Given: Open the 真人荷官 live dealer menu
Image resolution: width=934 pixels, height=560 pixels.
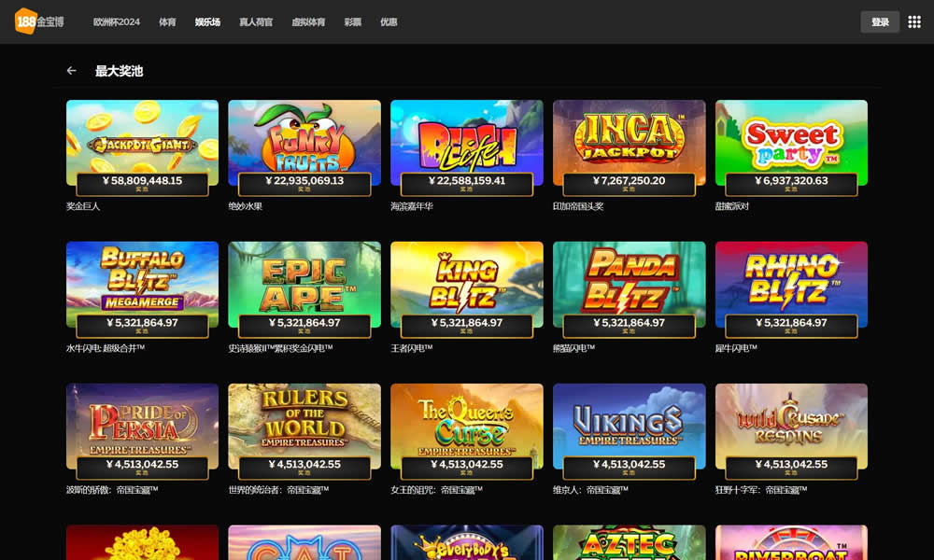Looking at the screenshot, I should pyautogui.click(x=256, y=22).
